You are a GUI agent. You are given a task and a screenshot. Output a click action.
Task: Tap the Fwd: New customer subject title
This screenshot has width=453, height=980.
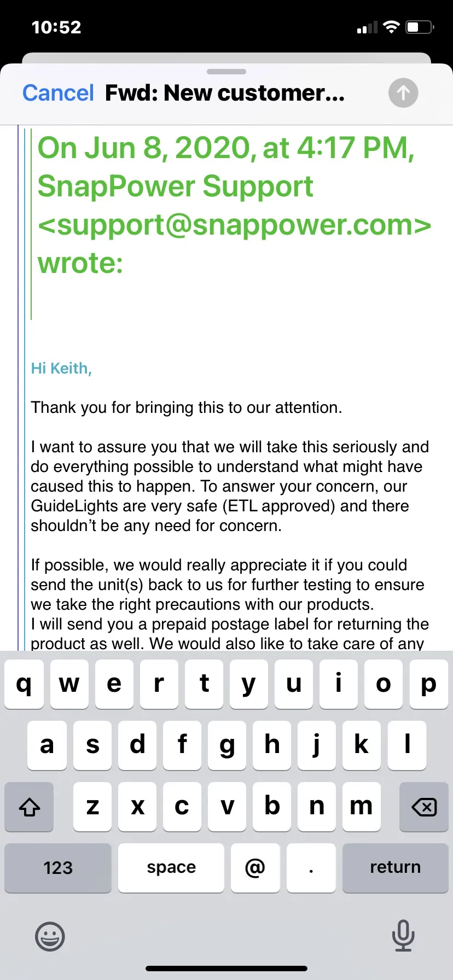(x=225, y=93)
